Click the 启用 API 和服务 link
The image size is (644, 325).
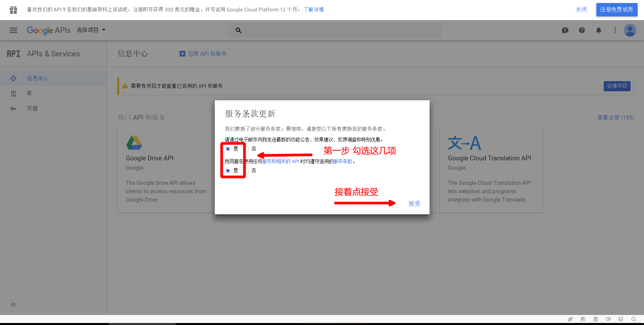[x=207, y=54]
